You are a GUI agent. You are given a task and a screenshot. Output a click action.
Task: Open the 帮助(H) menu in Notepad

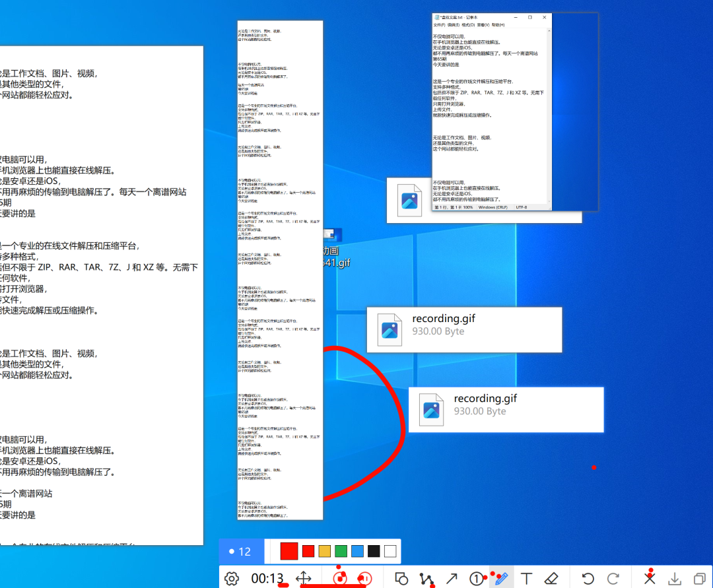click(498, 25)
